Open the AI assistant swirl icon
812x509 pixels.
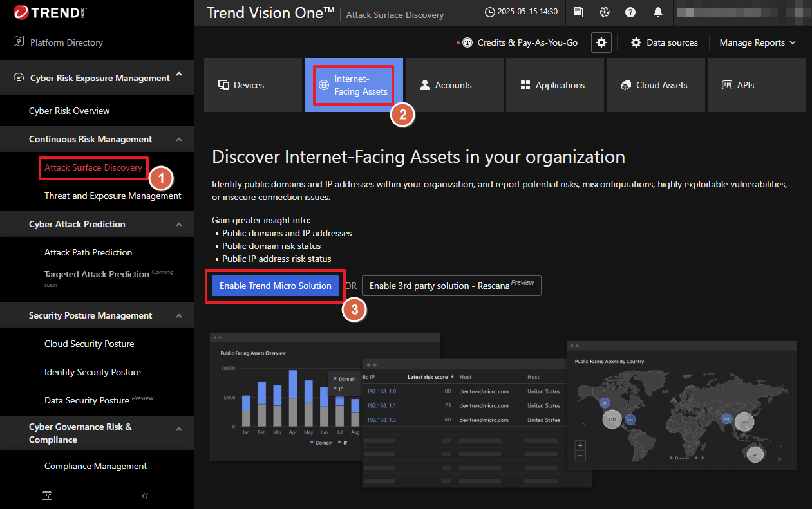point(604,12)
